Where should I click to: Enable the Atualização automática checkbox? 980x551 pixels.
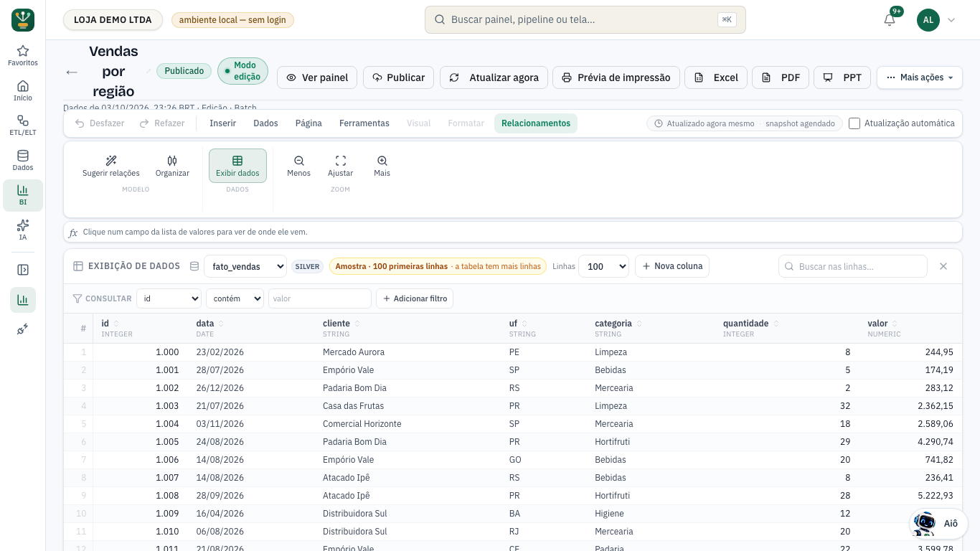coord(854,123)
